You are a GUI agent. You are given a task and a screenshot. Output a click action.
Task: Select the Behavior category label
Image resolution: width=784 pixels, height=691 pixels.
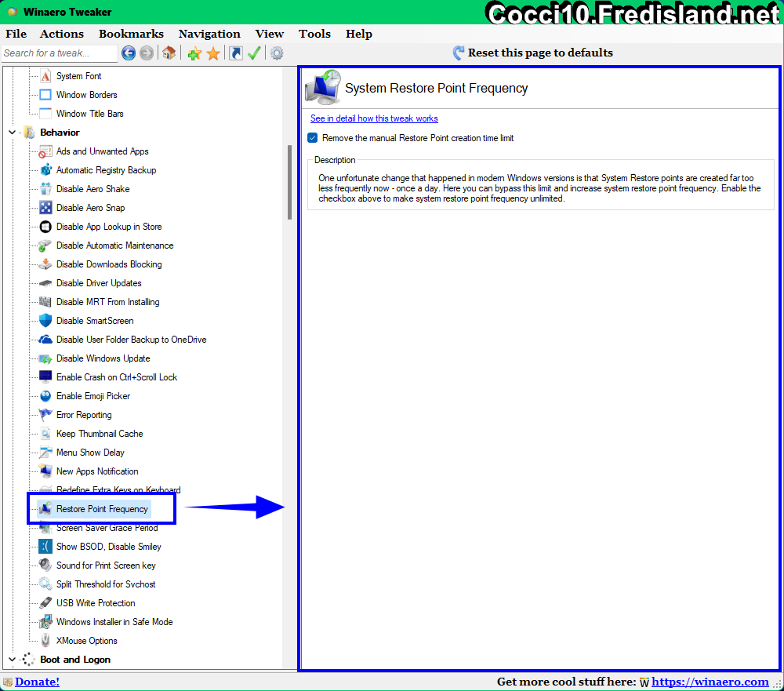coord(60,133)
